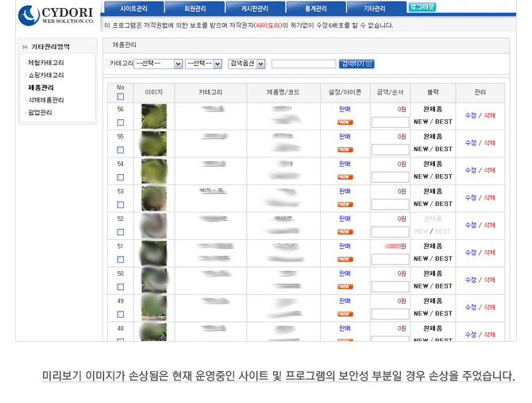This screenshot has height=403, width=532.
Task: Select the checkbox for product 51
Action: 121,259
